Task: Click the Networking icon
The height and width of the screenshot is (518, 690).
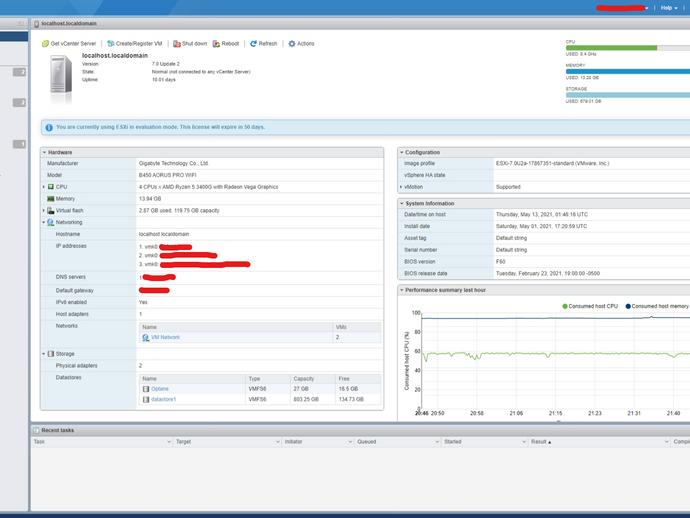Action: 51,222
